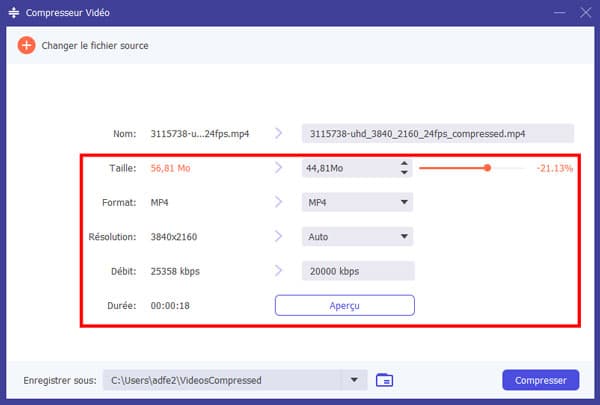Click the arrow icon beside Résolution

click(x=279, y=237)
